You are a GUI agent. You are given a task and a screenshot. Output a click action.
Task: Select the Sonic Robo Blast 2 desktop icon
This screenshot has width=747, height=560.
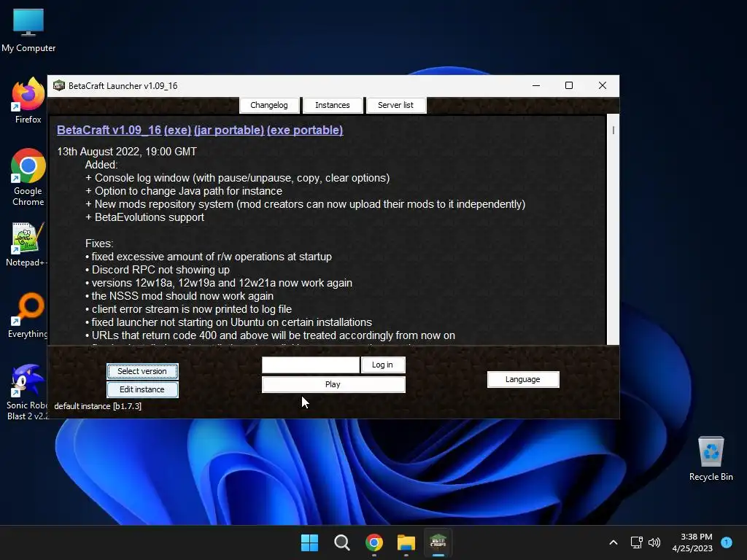(28, 392)
